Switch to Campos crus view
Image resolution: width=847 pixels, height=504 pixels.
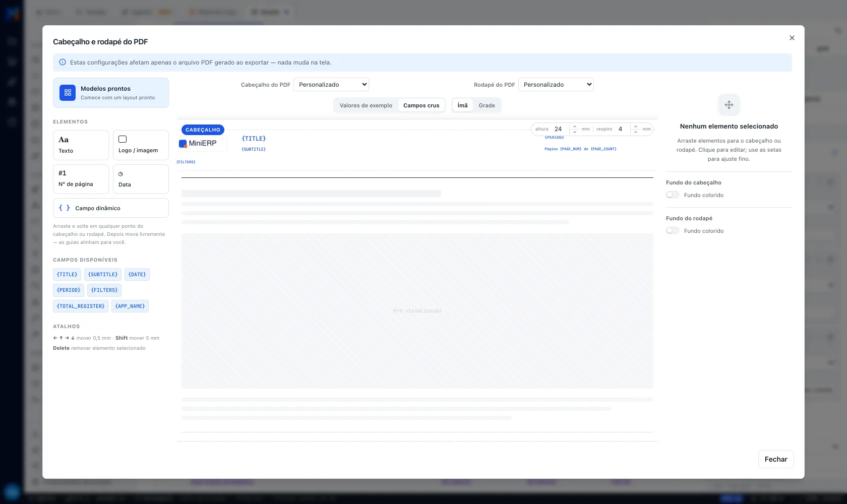(421, 105)
